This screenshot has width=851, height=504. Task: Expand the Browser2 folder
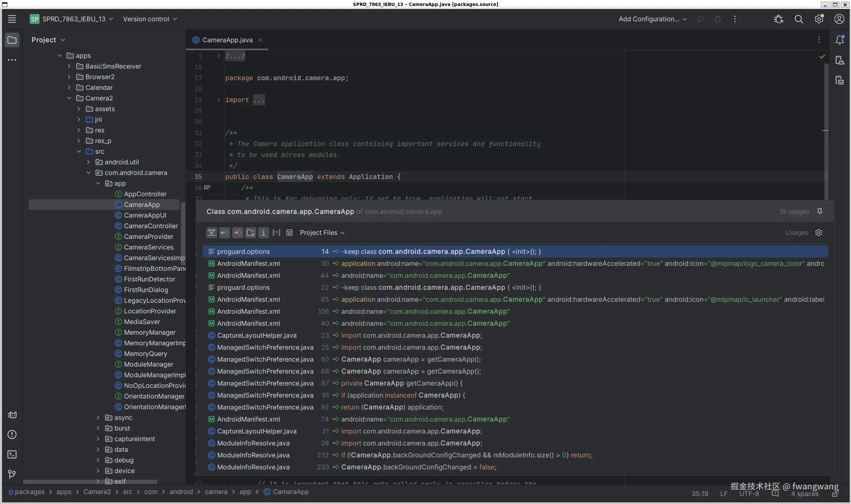tap(69, 77)
